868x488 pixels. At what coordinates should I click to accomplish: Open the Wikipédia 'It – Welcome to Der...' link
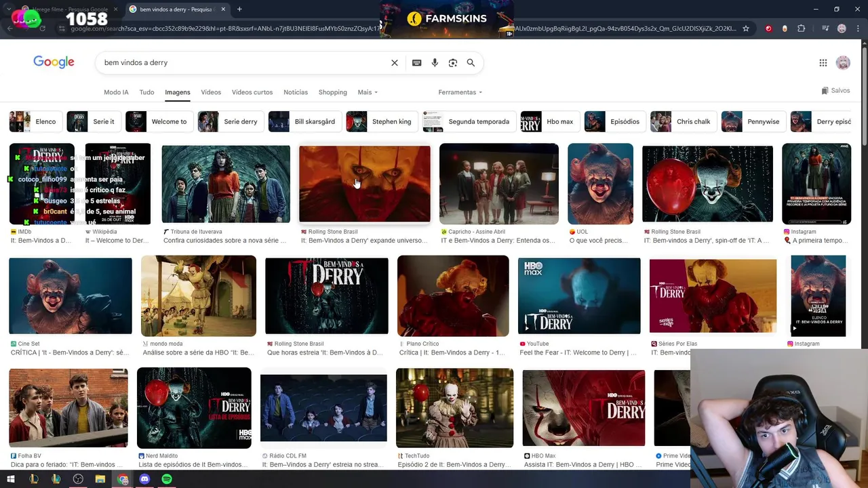pos(117,241)
